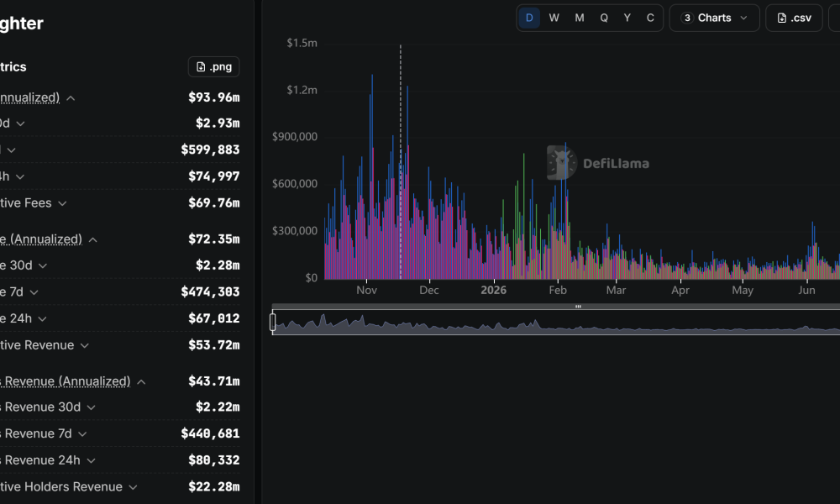The height and width of the screenshot is (504, 840).
Task: Click the Nov axis label
Action: [x=366, y=290]
